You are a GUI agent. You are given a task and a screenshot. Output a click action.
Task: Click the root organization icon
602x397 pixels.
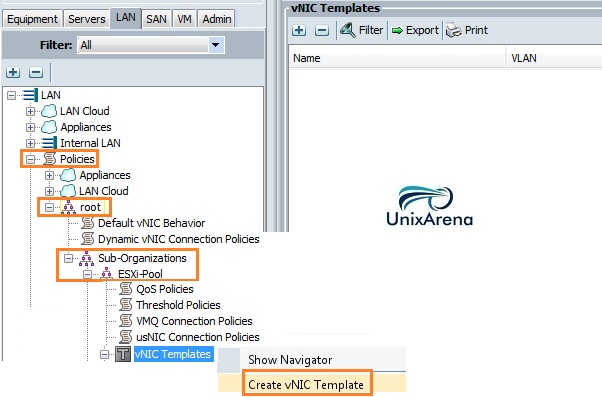click(x=69, y=207)
